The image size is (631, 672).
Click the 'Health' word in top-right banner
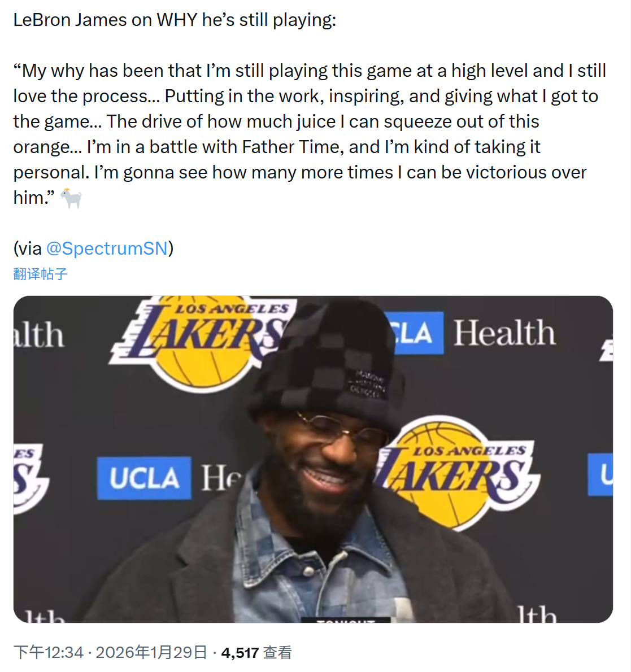tap(504, 333)
